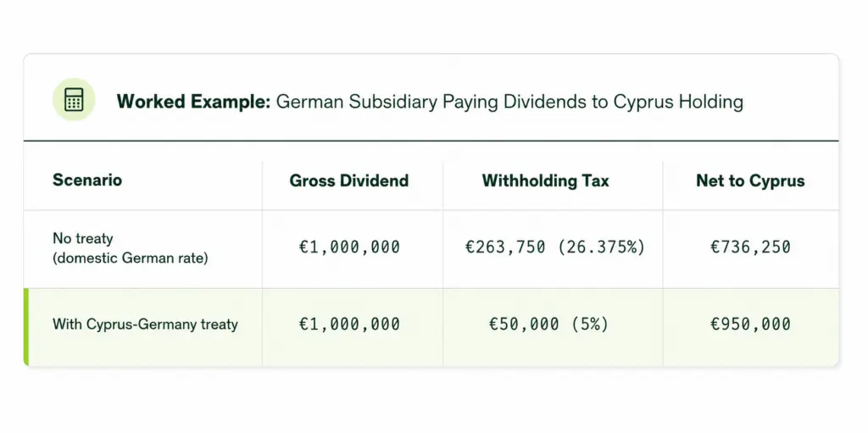Screen dimensions: 868x433
Task: Click the €263,750 (26.375%) withholding cell
Action: (x=555, y=247)
